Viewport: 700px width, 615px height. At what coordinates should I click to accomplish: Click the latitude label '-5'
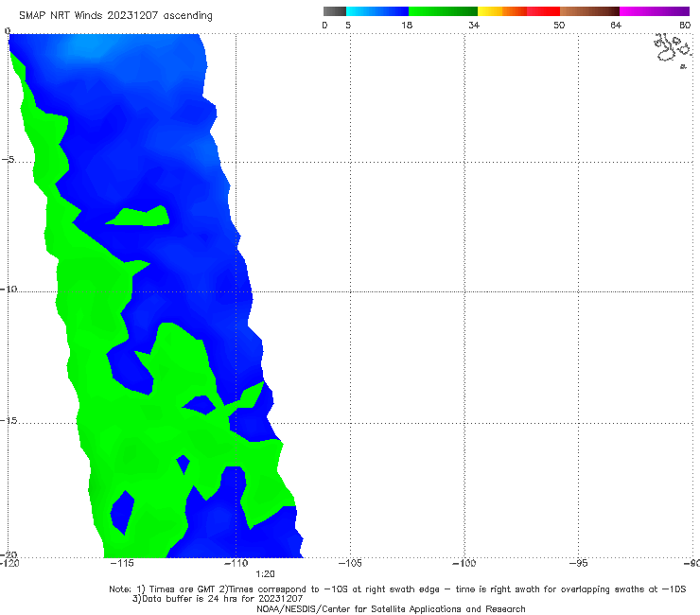(9, 160)
